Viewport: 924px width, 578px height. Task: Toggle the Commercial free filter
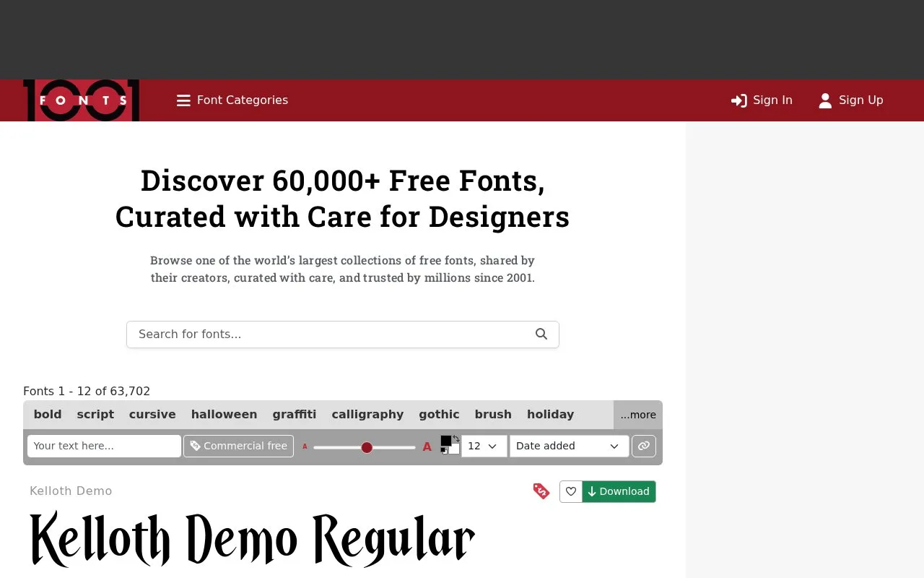pos(238,446)
